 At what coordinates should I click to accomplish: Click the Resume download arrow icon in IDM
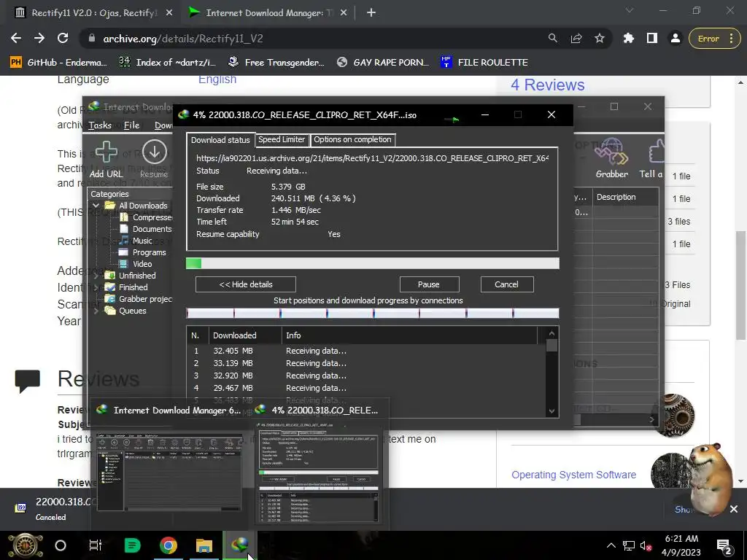155,152
